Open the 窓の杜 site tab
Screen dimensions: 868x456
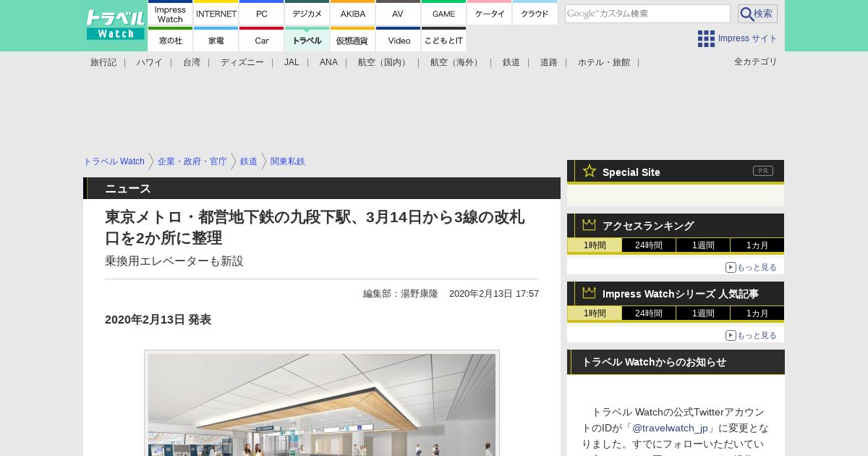click(x=170, y=40)
